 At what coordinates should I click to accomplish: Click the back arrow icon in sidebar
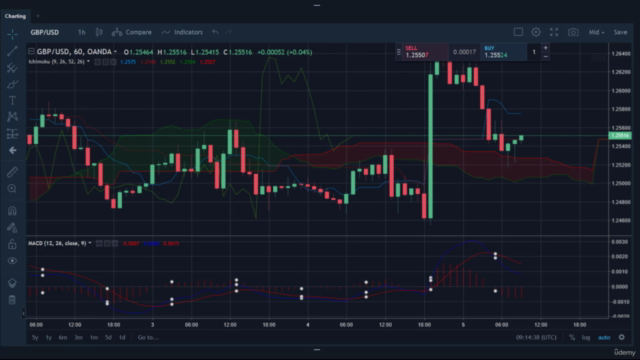click(12, 150)
